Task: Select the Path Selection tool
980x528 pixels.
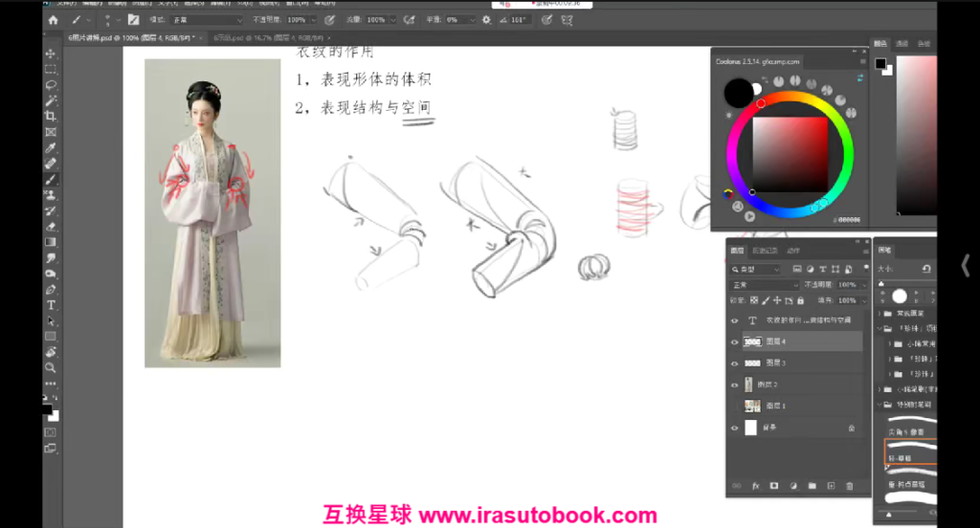Action: tap(51, 321)
